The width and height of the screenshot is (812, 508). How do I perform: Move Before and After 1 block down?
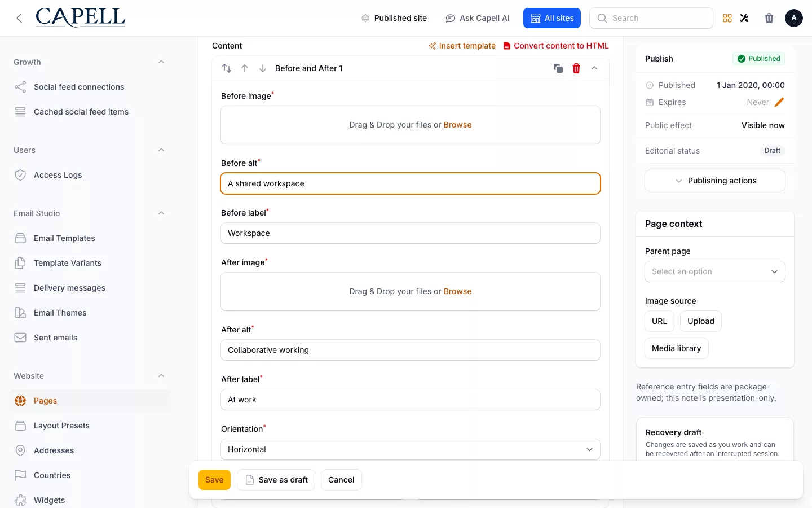(263, 68)
